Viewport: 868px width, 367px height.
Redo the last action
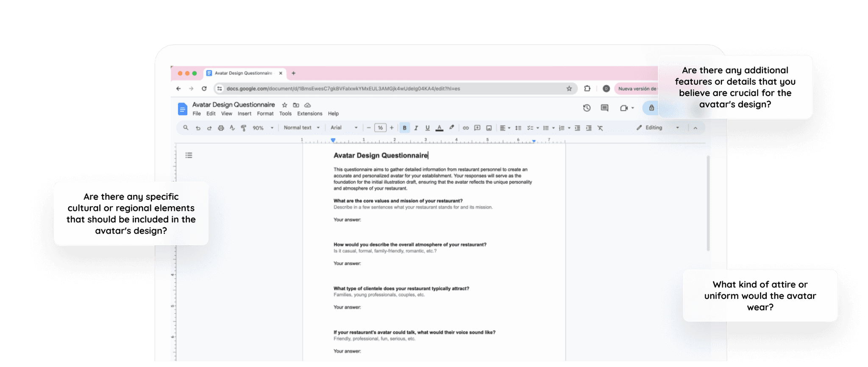pyautogui.click(x=209, y=128)
